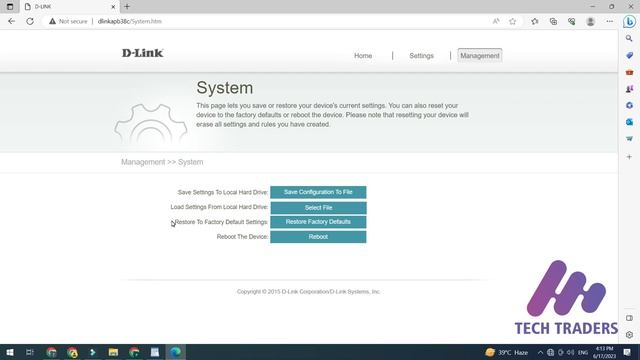
Task: Click the Reboot button
Action: [318, 237]
